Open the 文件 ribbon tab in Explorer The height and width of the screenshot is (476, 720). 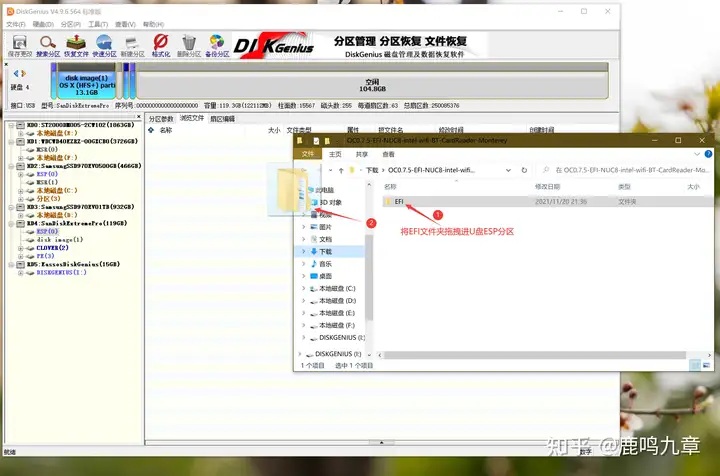point(308,154)
